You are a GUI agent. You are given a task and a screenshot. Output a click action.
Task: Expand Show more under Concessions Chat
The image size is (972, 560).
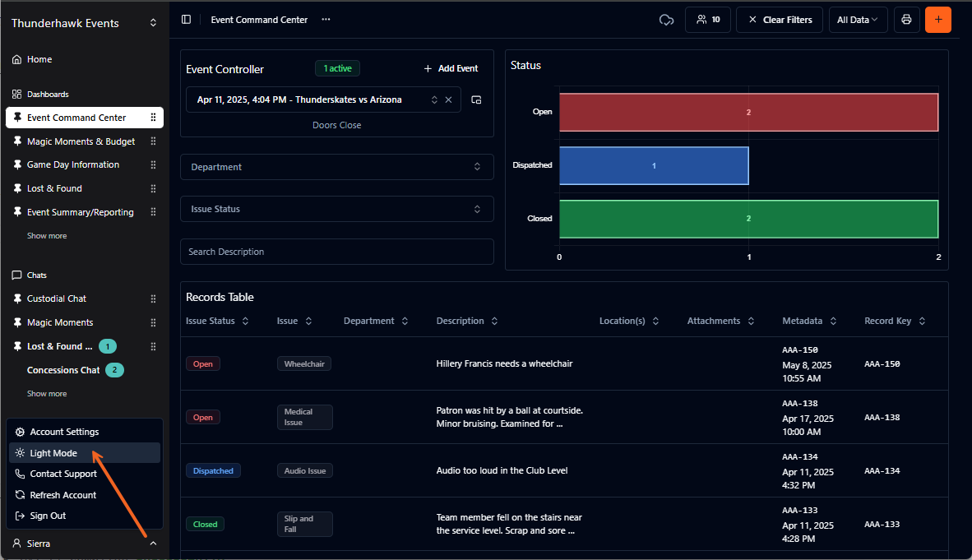tap(47, 394)
